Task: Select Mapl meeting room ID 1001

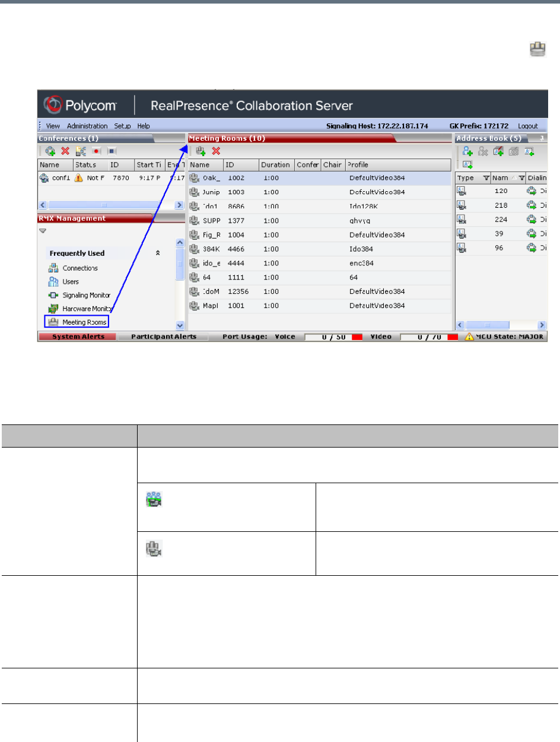Action: [x=319, y=306]
